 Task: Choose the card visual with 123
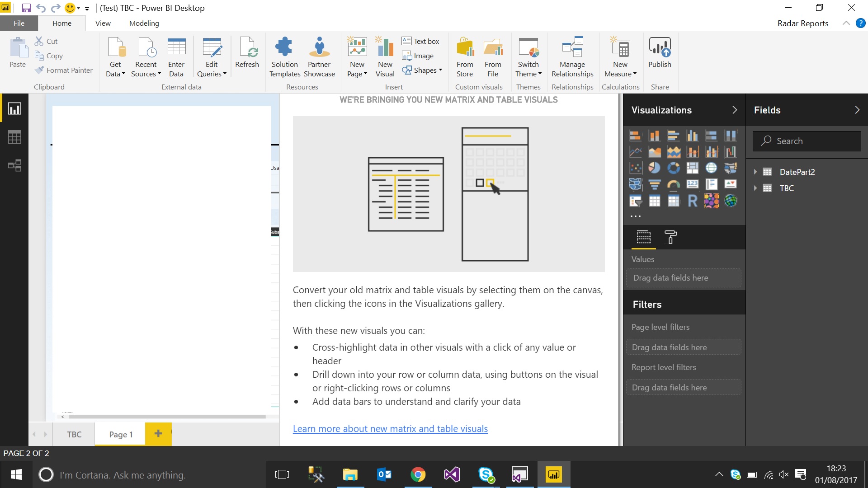tap(692, 184)
